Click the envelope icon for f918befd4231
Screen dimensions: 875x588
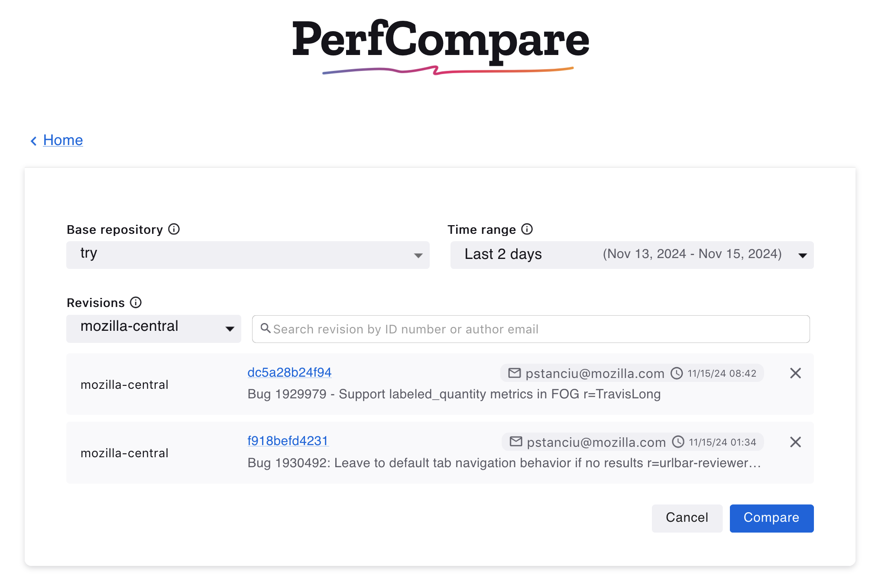click(x=515, y=442)
